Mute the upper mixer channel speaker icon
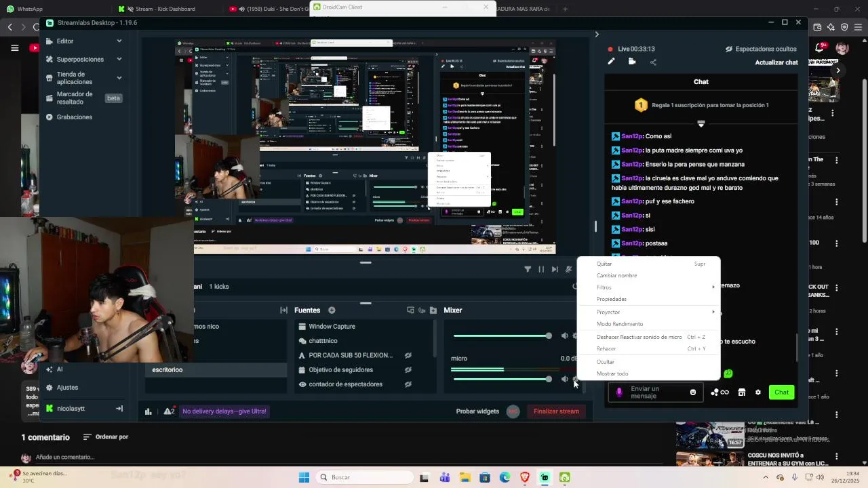868x488 pixels. click(565, 335)
